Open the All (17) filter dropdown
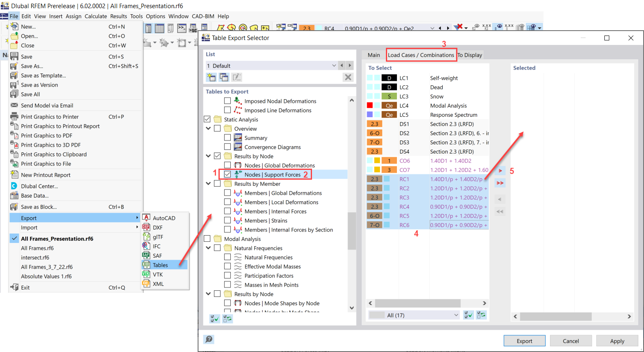644x352 pixels. pyautogui.click(x=456, y=315)
